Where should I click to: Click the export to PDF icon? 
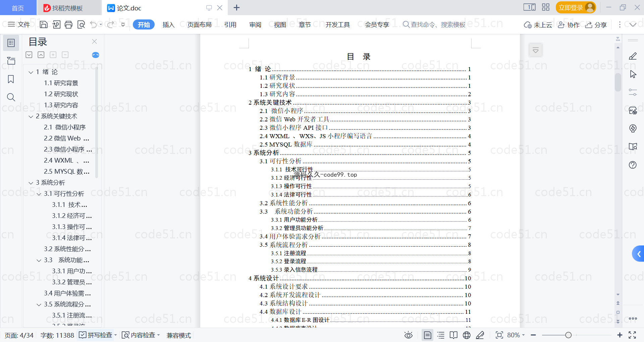click(56, 24)
